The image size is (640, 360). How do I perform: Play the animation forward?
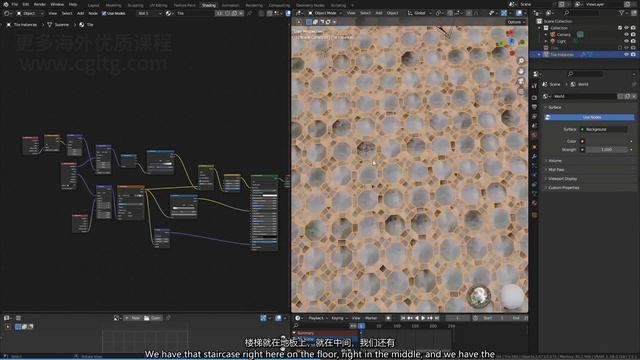click(423, 318)
